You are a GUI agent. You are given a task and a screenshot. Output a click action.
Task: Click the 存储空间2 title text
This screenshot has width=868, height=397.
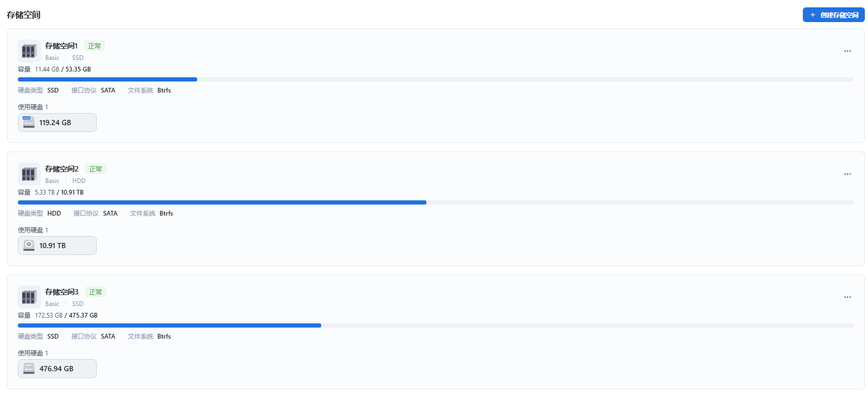pyautogui.click(x=62, y=169)
